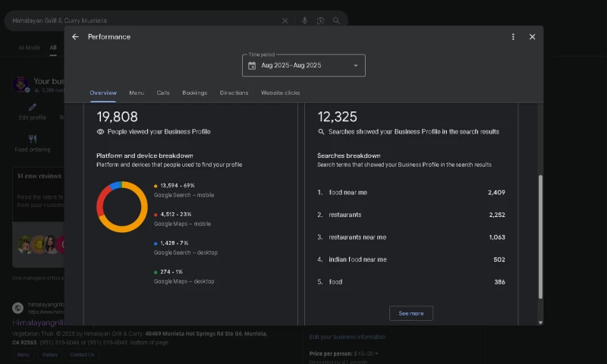Image resolution: width=607 pixels, height=364 pixels.
Task: Switch to the Calls tab
Action: [163, 93]
